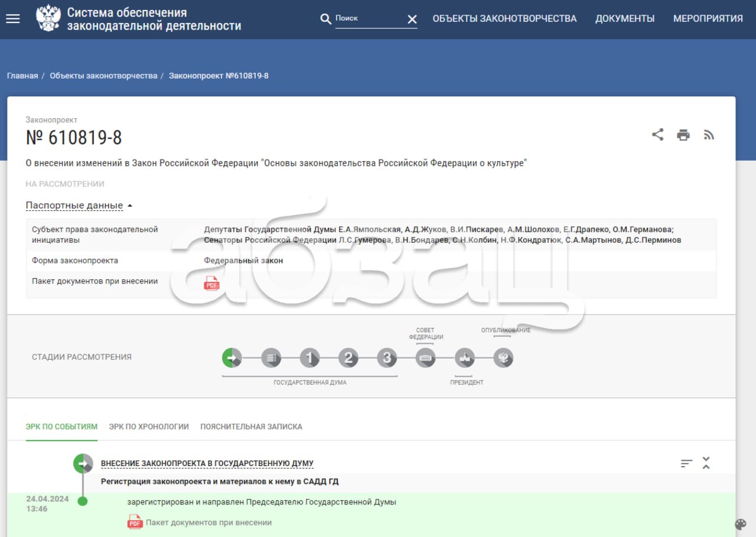Image resolution: width=756 pixels, height=537 pixels.
Task: Select the Совет Федерации stage icon
Action: pos(425,357)
